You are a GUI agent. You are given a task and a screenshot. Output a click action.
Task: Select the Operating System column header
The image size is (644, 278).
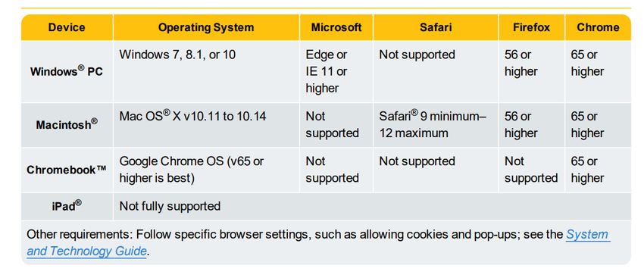pos(206,27)
